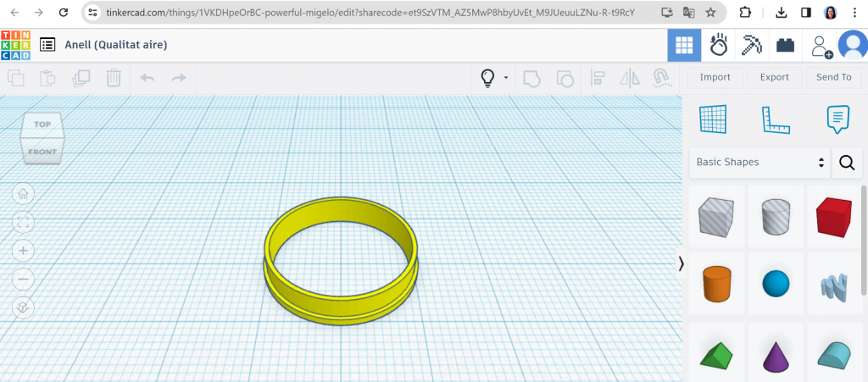Screen dimensions: 868x382
Task: Open the Send To option
Action: tap(833, 77)
